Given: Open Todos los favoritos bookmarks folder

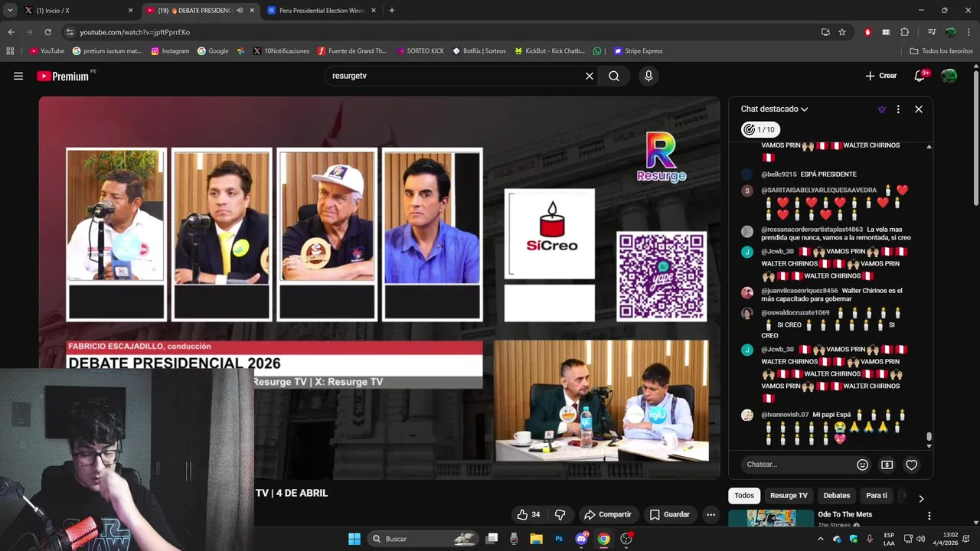Looking at the screenshot, I should [x=941, y=51].
